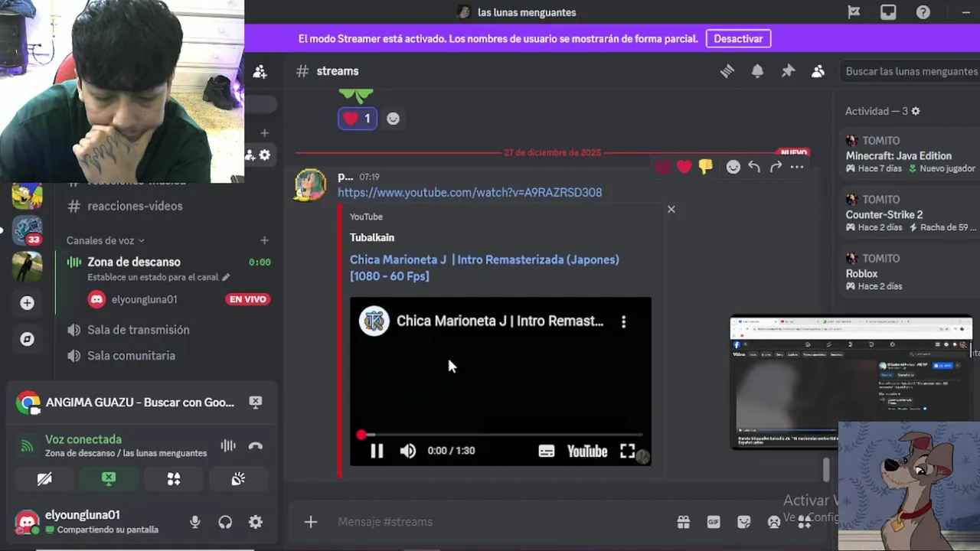Add 100 super reaction to message
Image resolution: width=980 pixels, height=551 pixels.
tap(663, 167)
